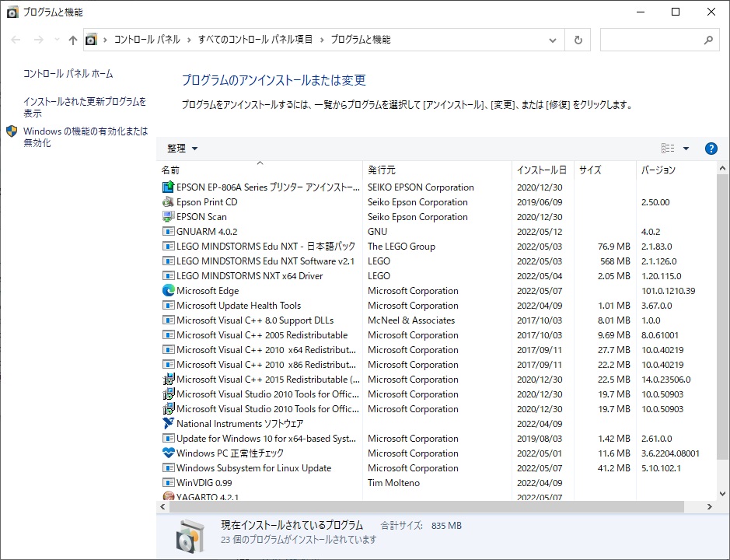
Task: Select the Microsoft Update Health Tools icon
Action: click(168, 306)
